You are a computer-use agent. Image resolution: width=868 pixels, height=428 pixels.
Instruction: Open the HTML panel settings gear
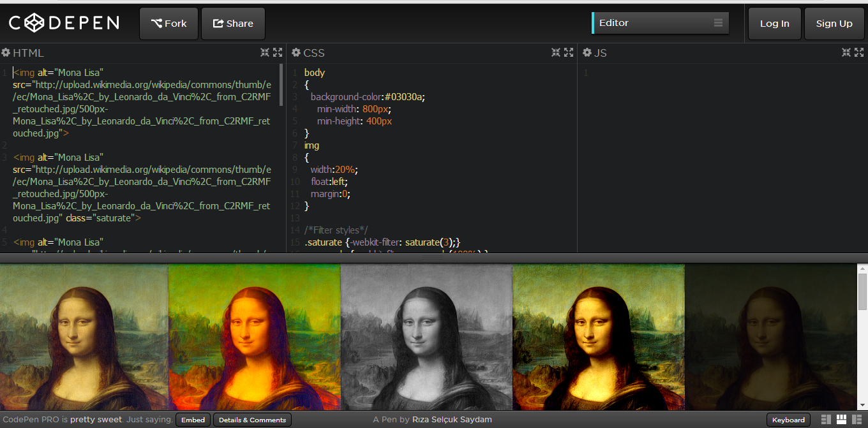pos(6,53)
